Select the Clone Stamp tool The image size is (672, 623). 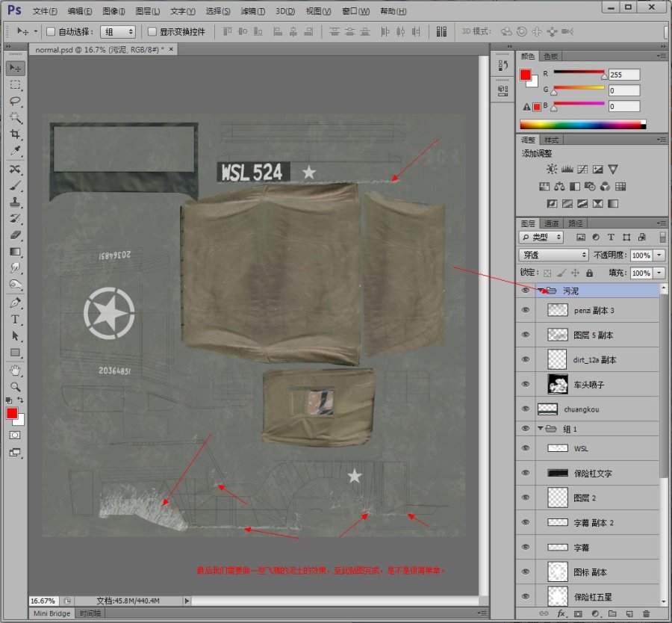(16, 202)
